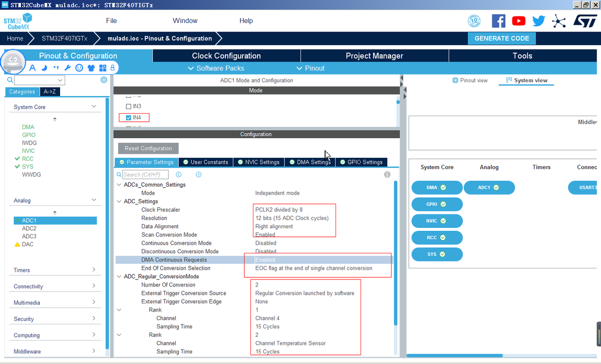Click the Reset Configuration button
The width and height of the screenshot is (601, 364).
pos(148,148)
